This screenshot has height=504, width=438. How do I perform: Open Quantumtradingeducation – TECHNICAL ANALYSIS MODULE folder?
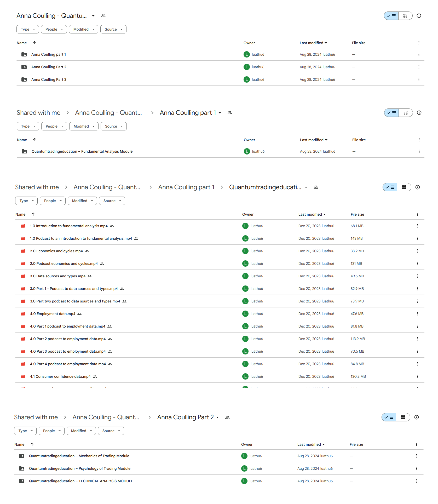[81, 481]
